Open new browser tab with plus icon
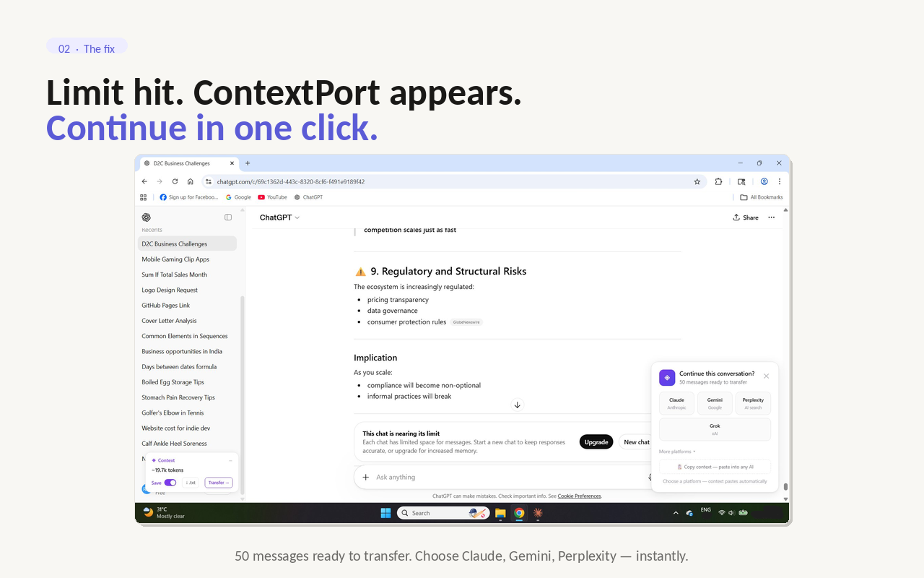The height and width of the screenshot is (578, 924). [x=248, y=163]
